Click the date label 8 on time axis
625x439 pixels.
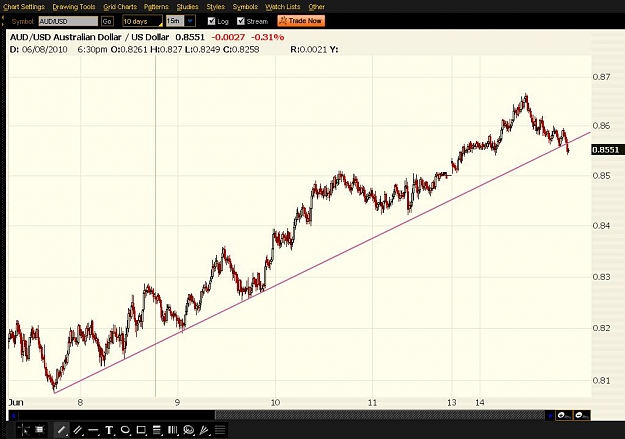click(x=80, y=403)
